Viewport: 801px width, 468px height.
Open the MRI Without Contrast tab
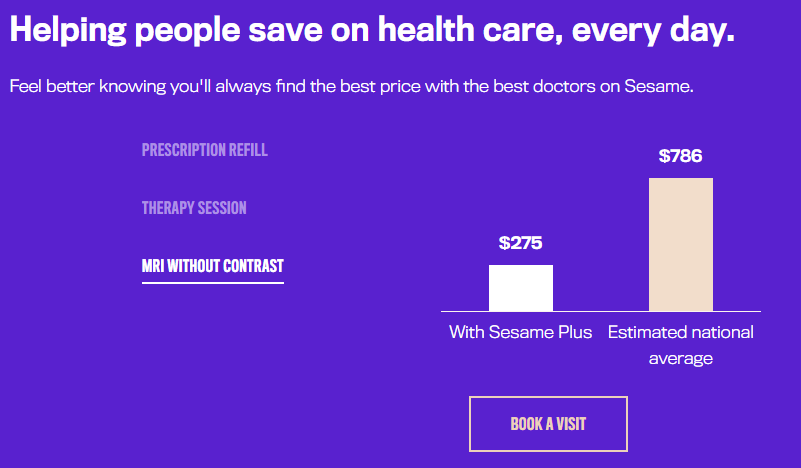click(213, 266)
